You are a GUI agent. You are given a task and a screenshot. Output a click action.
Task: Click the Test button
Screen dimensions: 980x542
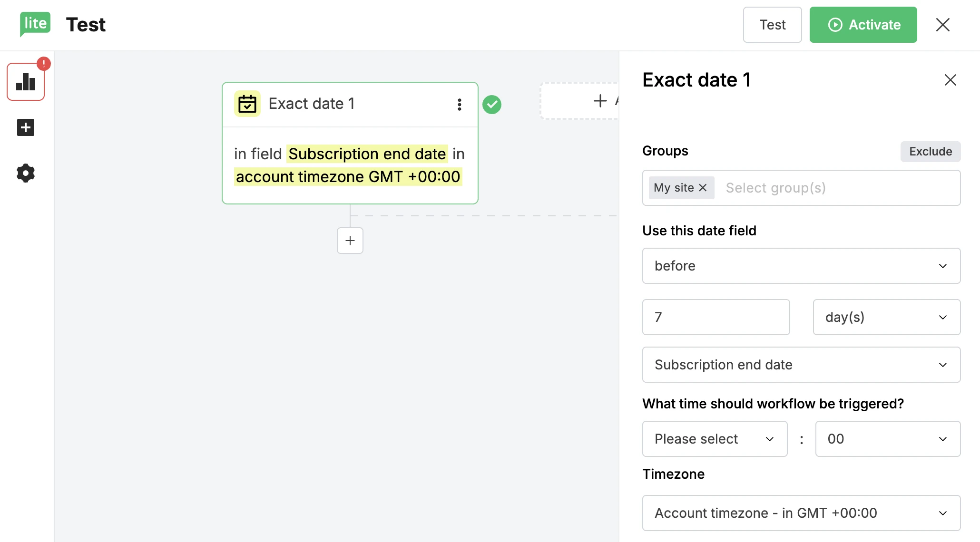[773, 25]
